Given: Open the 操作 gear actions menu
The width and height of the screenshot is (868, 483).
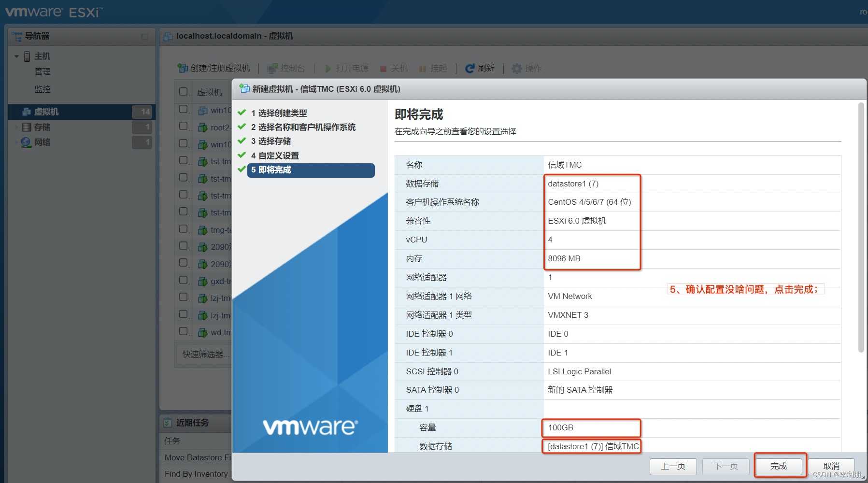Looking at the screenshot, I should (526, 68).
